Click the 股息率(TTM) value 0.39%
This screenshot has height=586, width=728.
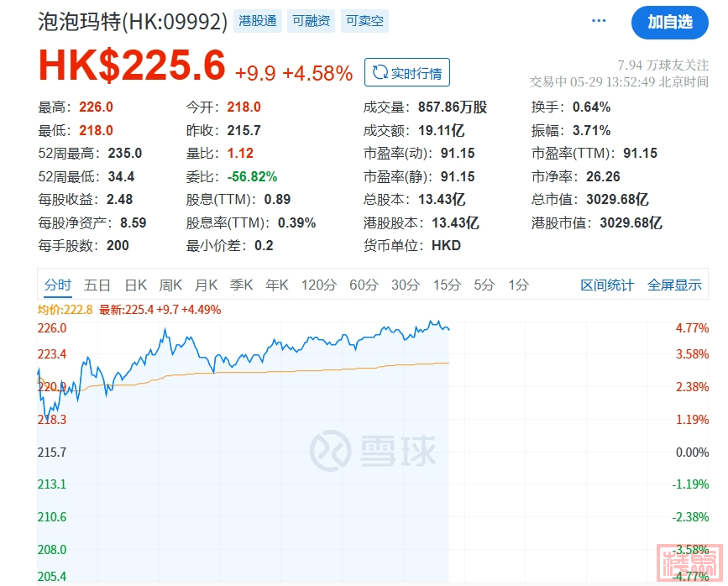tap(296, 222)
